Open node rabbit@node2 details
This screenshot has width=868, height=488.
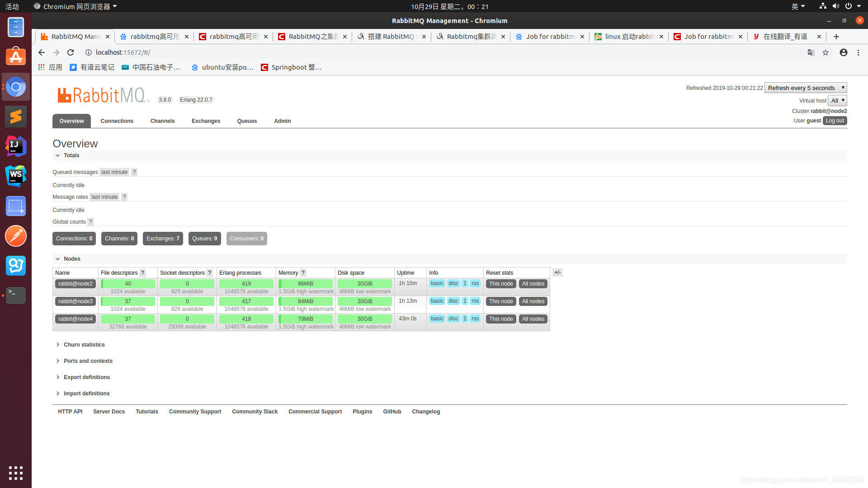[75, 284]
